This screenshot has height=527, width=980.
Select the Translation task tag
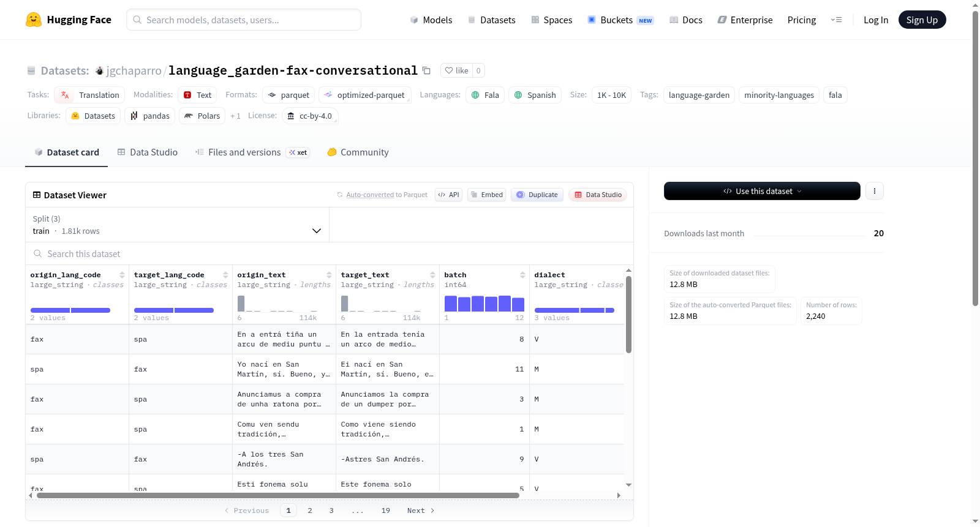pos(89,95)
